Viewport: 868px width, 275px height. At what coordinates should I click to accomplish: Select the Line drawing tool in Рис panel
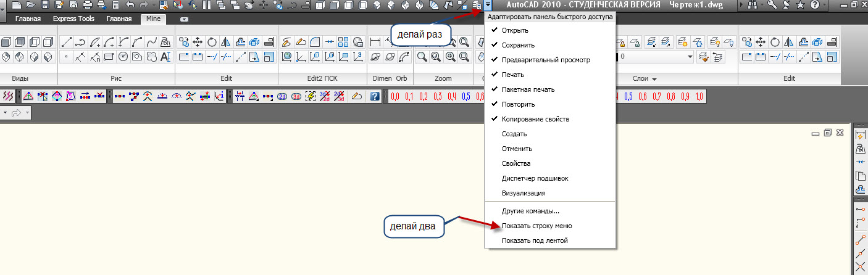pos(67,43)
